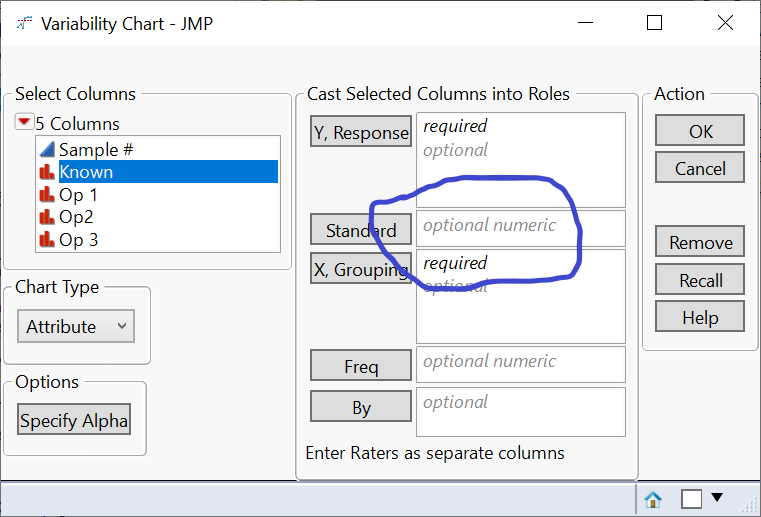Click the red bars icon beside Op 3

tap(46, 240)
